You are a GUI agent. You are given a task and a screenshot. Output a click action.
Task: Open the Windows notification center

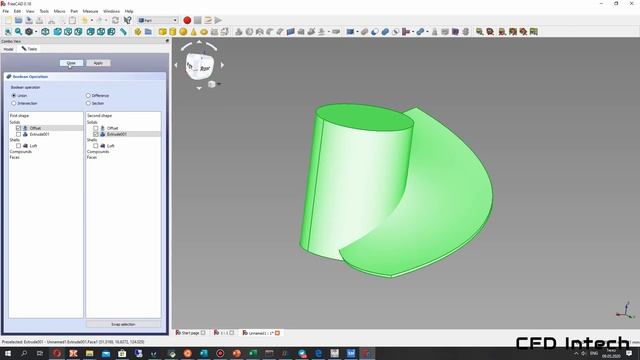pos(629,353)
